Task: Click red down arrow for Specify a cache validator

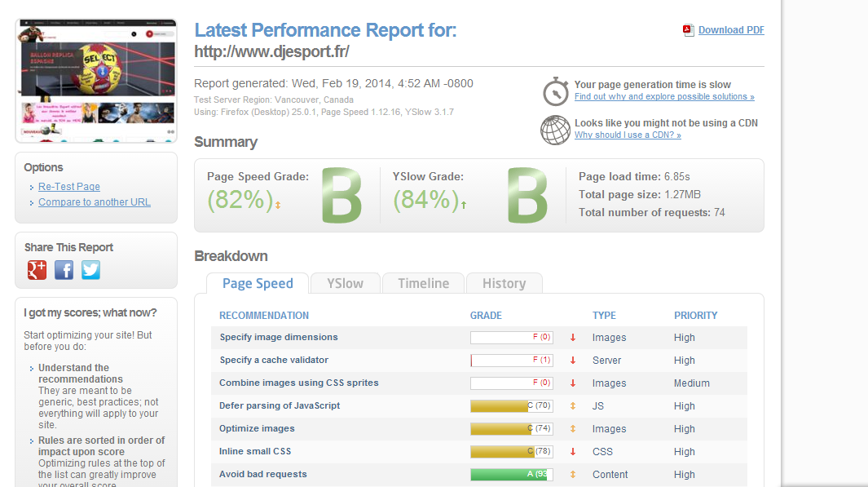Action: (573, 360)
